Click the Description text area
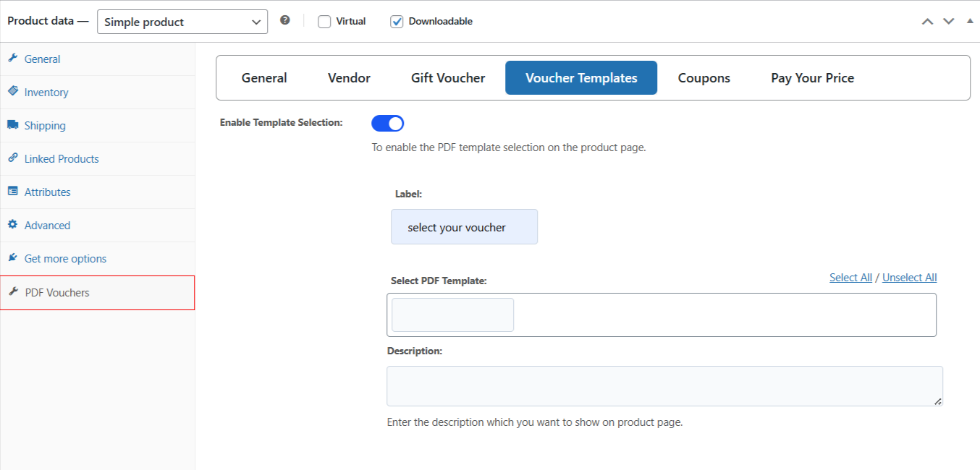The image size is (980, 470). point(664,385)
